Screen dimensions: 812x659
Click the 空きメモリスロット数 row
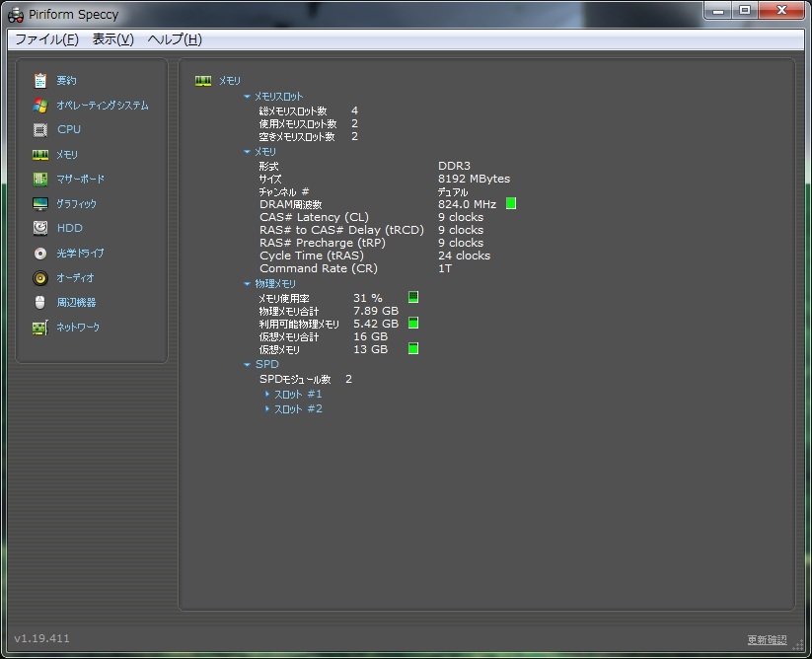click(x=308, y=137)
